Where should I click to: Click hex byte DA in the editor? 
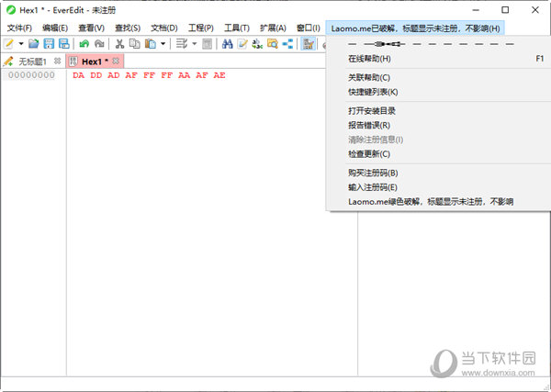[78, 75]
